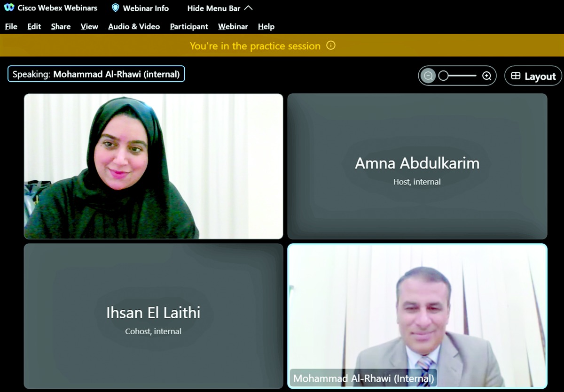Open the Audio & Video menu
The image size is (564, 392).
click(x=134, y=27)
